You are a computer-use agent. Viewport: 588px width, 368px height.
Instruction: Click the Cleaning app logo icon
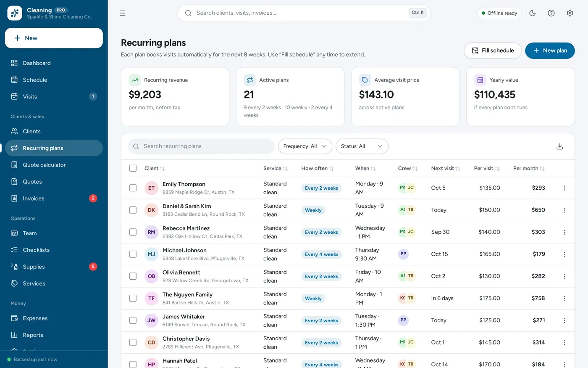15,13
